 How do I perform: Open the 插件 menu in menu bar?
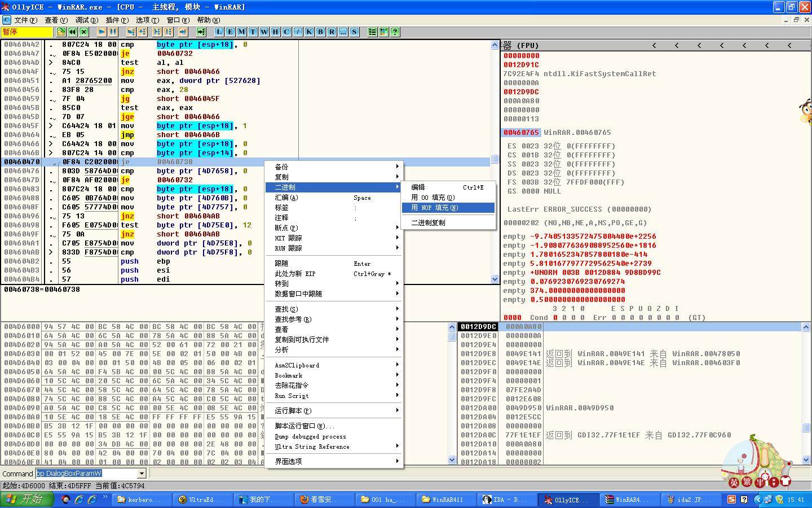(x=117, y=20)
